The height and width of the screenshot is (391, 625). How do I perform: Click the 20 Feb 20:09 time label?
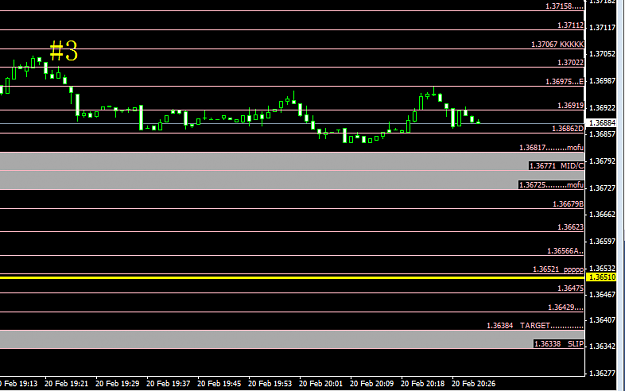tap(372, 383)
